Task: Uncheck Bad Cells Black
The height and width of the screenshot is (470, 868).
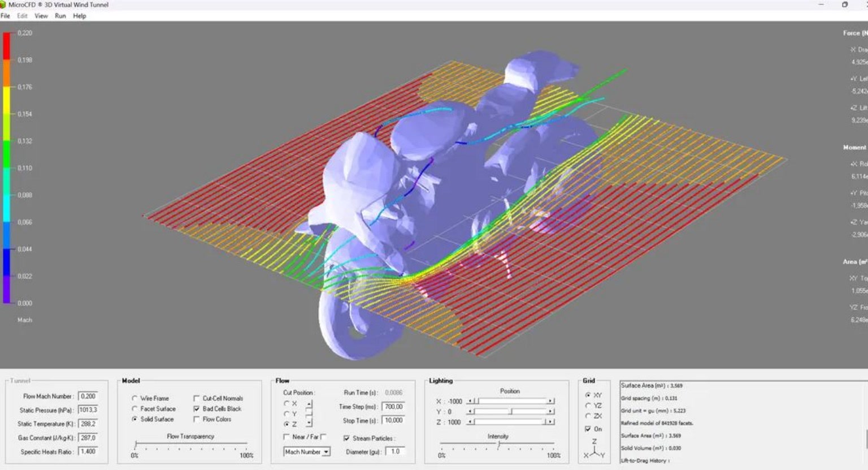Action: pos(196,409)
